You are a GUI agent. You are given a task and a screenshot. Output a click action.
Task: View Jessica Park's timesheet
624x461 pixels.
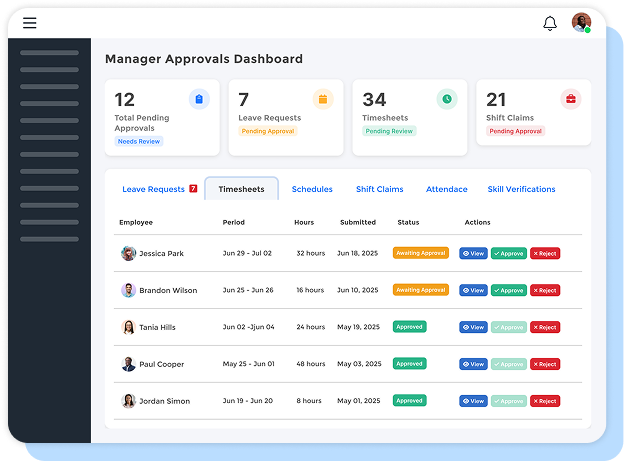pyautogui.click(x=473, y=253)
